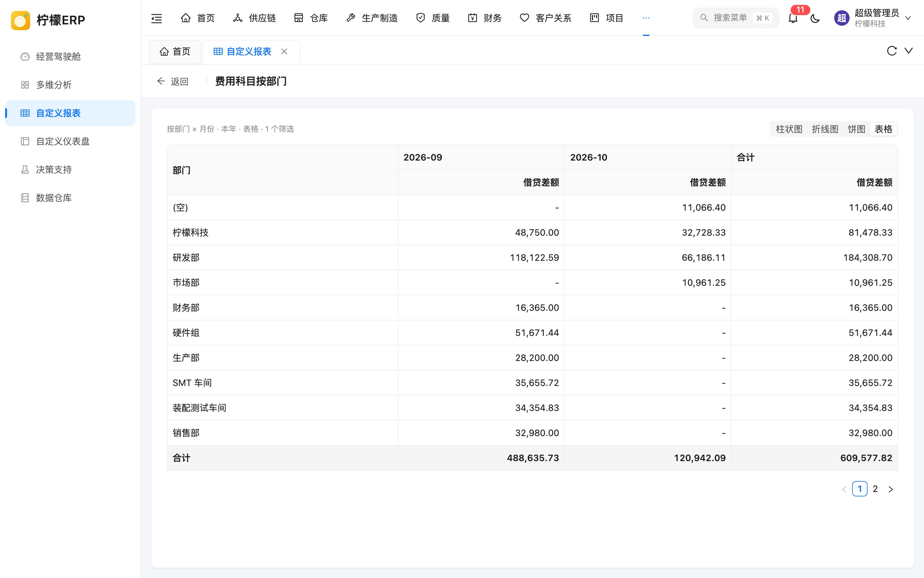This screenshot has width=924, height=578.
Task: Open the 项目 menu
Action: coord(606,18)
